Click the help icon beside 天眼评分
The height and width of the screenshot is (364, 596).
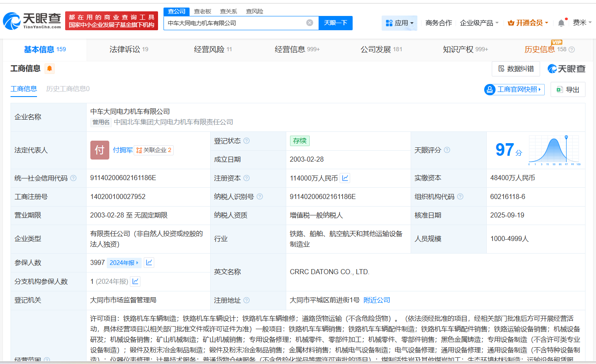coord(447,150)
